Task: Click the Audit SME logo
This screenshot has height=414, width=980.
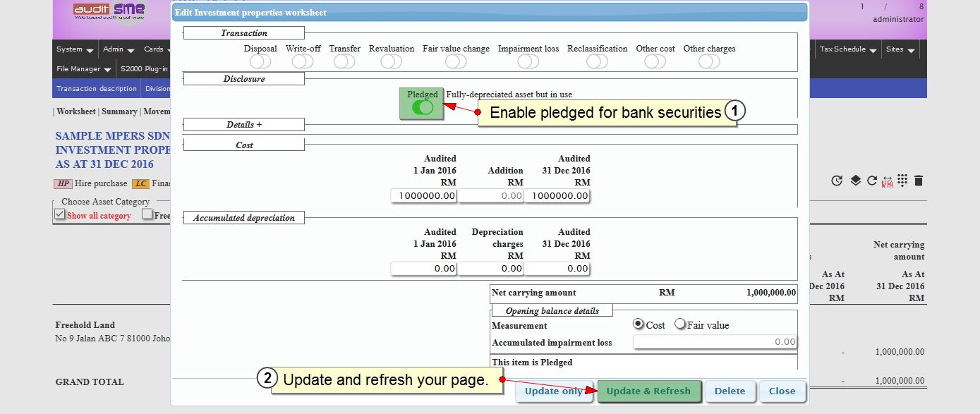Action: point(109,11)
